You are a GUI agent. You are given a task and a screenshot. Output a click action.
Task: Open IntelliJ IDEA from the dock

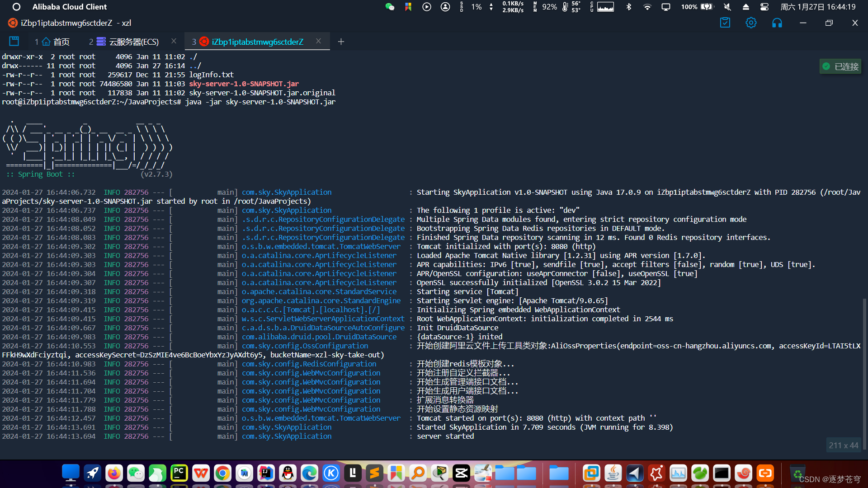click(266, 473)
